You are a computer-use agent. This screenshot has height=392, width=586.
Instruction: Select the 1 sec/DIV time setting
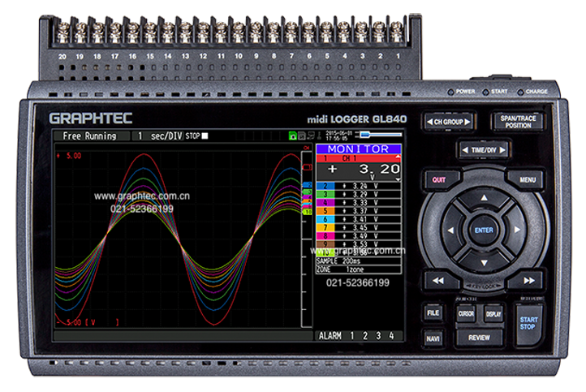[158, 136]
